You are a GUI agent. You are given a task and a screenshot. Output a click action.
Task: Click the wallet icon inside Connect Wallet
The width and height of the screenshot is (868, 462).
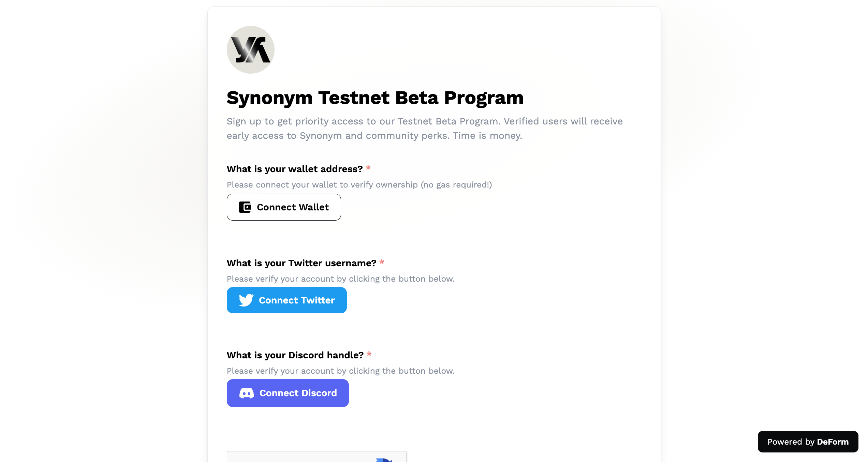245,207
